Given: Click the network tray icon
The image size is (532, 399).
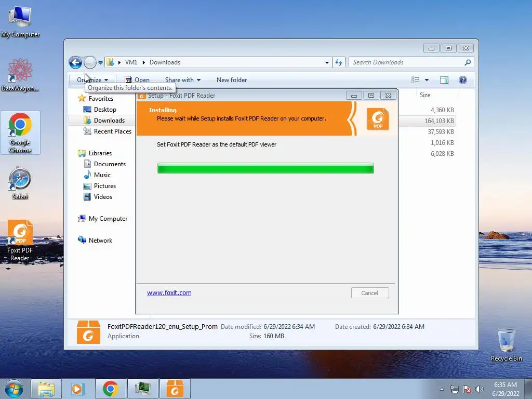Looking at the screenshot, I should [x=454, y=390].
